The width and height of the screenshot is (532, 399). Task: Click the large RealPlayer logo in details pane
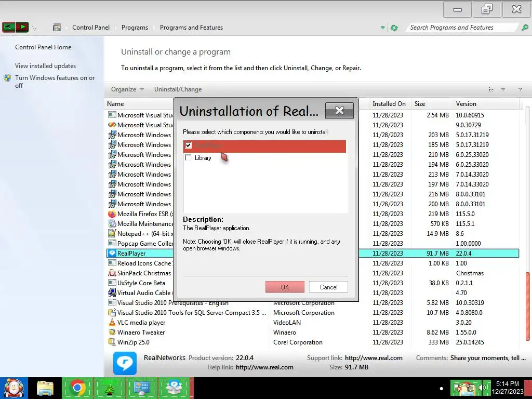(125, 363)
